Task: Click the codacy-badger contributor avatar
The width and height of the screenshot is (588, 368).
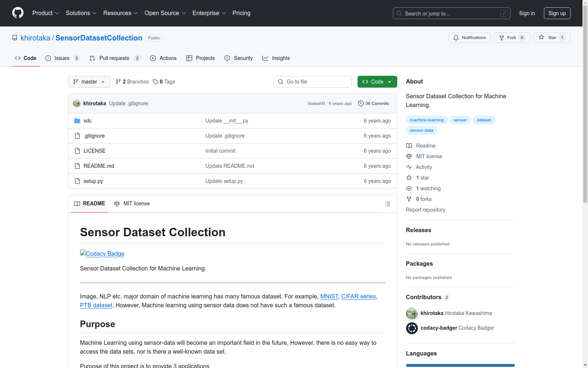Action: pyautogui.click(x=412, y=328)
